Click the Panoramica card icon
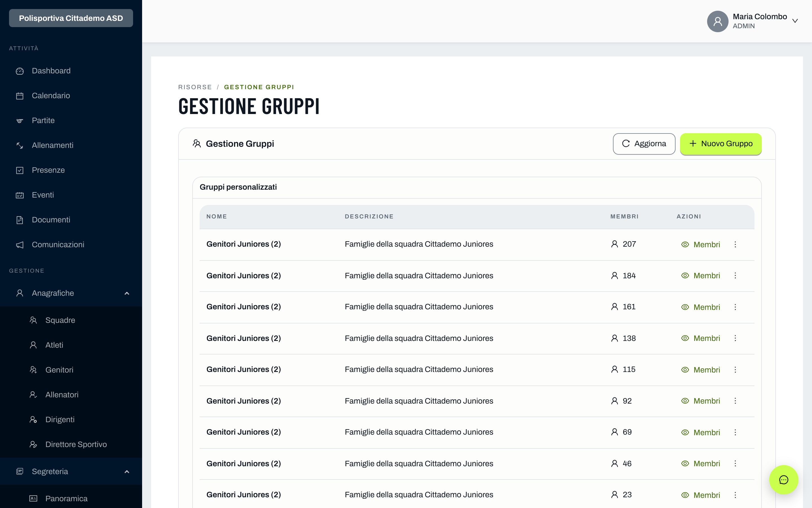 33,499
